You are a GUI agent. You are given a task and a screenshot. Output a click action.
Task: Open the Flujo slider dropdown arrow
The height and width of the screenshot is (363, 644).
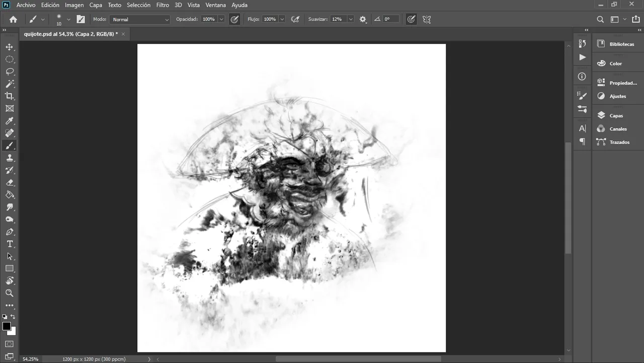pyautogui.click(x=282, y=19)
